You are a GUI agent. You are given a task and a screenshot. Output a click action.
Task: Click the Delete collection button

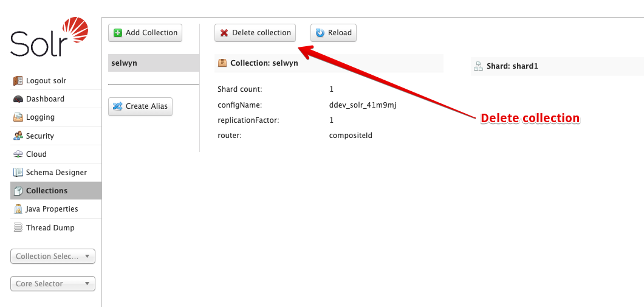click(255, 33)
